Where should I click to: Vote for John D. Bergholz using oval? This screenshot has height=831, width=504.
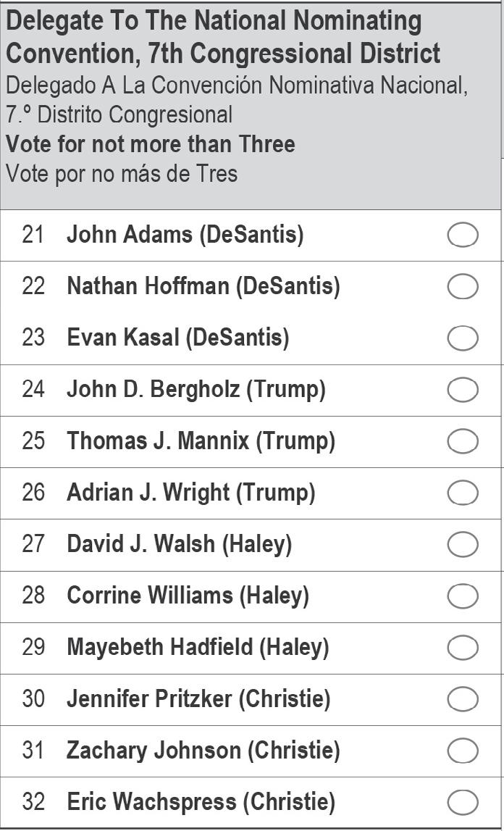pyautogui.click(x=463, y=390)
